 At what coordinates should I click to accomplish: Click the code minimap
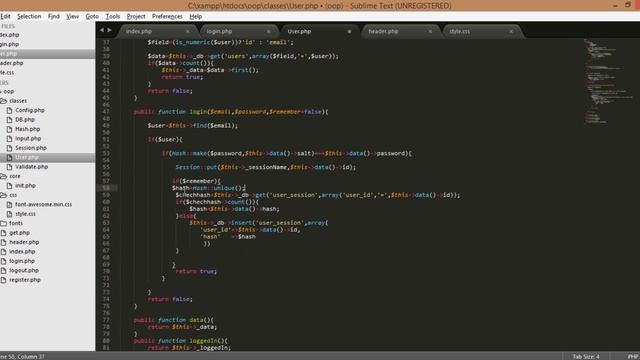coord(608,82)
